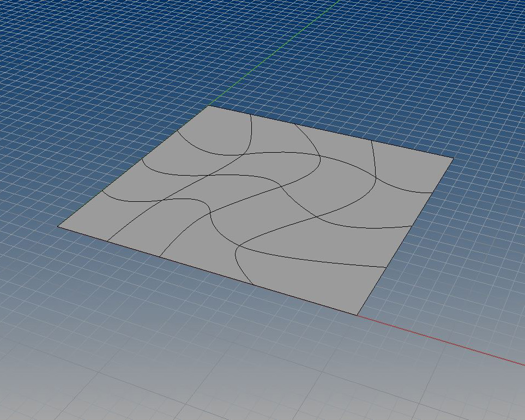Select the plane's front-left boundary edge
Viewport: 525px width, 420px height.
[x=207, y=270]
